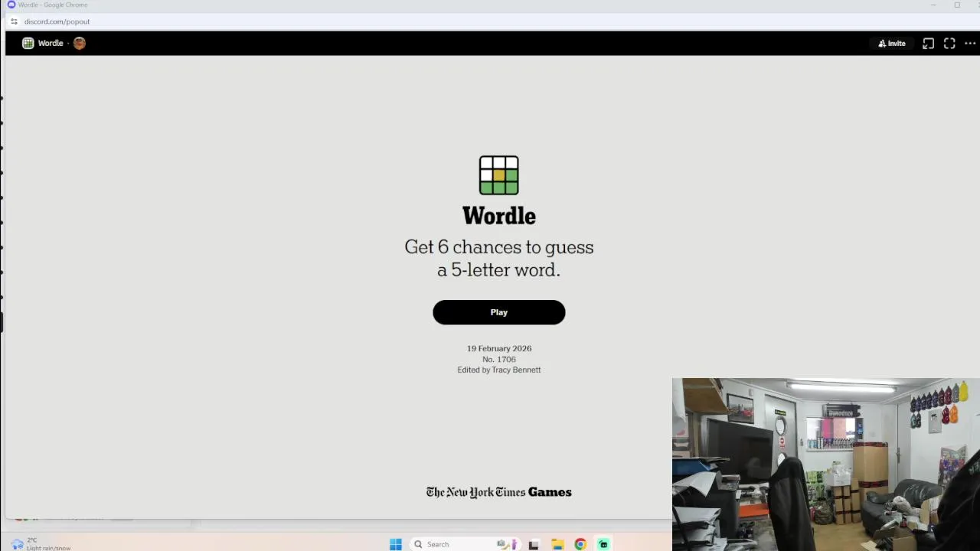
Task: Open the green app icon in taskbar
Action: [x=603, y=544]
